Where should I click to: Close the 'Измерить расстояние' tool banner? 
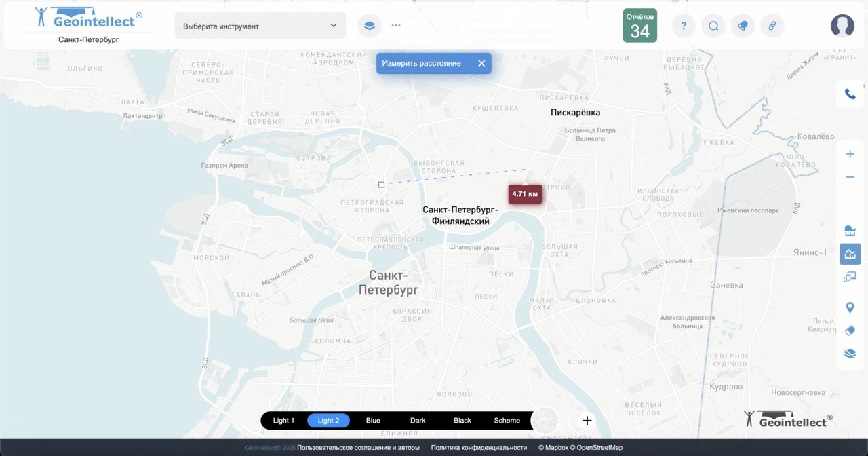coord(481,63)
